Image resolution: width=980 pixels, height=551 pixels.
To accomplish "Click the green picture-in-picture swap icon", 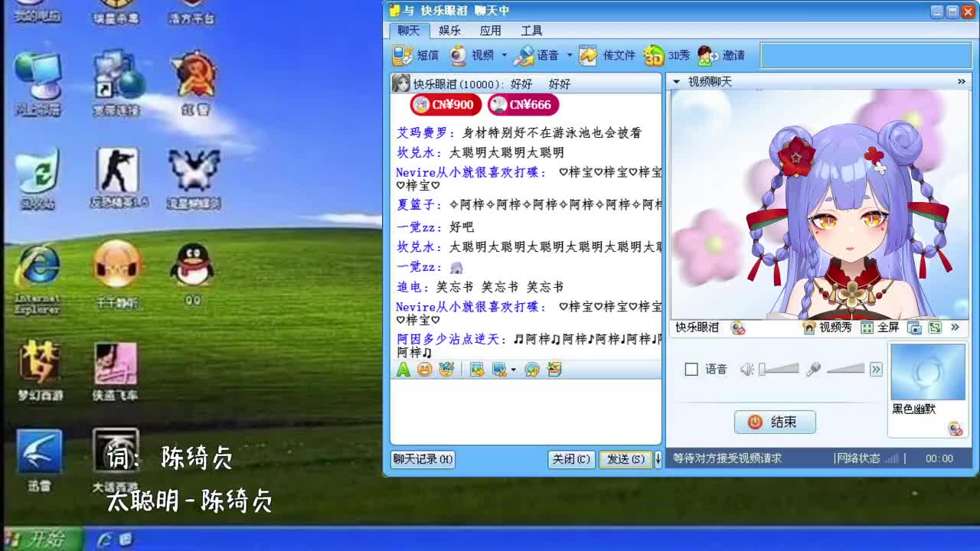I will pos(935,328).
